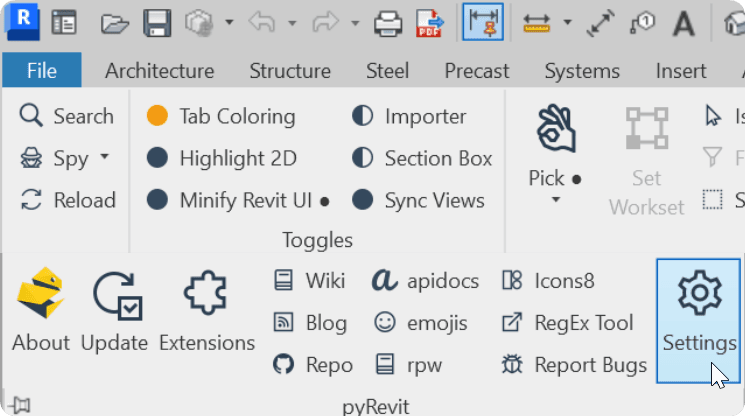Click the Revit application logo icon

coord(22,21)
